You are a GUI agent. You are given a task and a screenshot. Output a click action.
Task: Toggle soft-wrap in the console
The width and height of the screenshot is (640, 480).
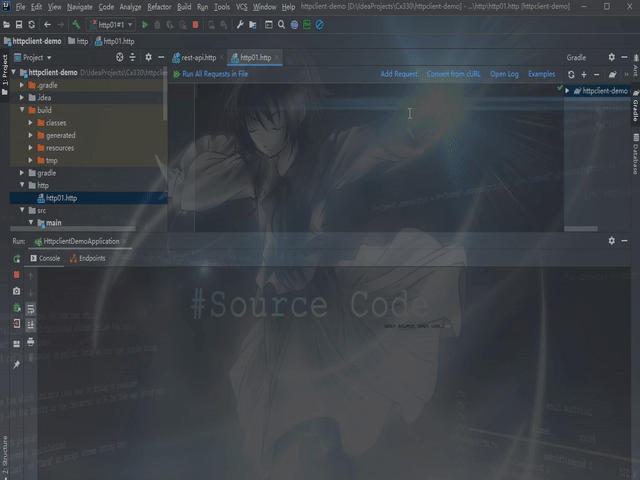click(x=31, y=309)
